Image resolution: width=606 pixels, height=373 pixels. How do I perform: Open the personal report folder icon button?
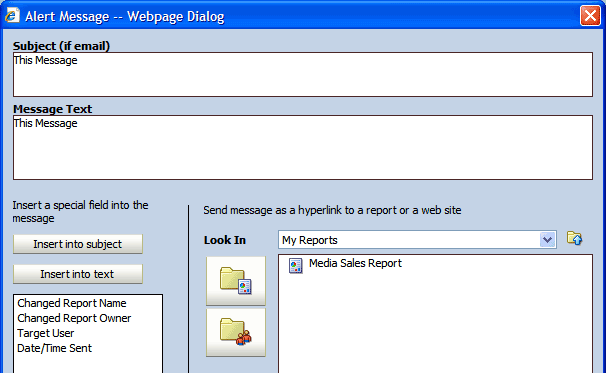click(236, 281)
